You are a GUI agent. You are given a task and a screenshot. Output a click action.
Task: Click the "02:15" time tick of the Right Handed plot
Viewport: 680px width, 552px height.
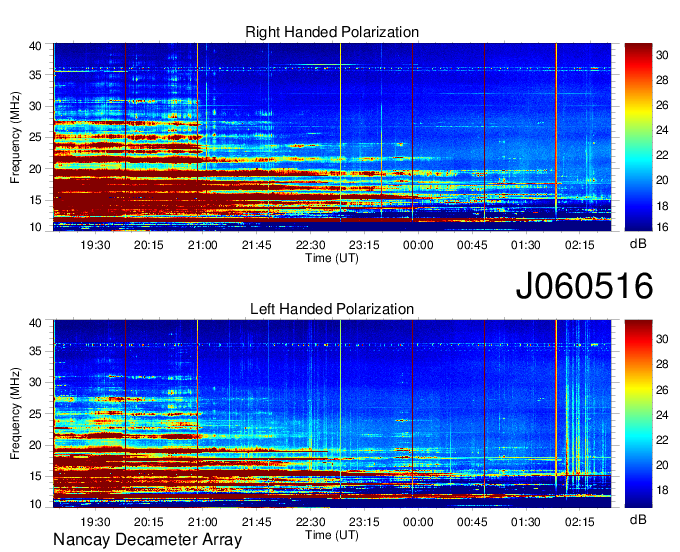pyautogui.click(x=579, y=245)
